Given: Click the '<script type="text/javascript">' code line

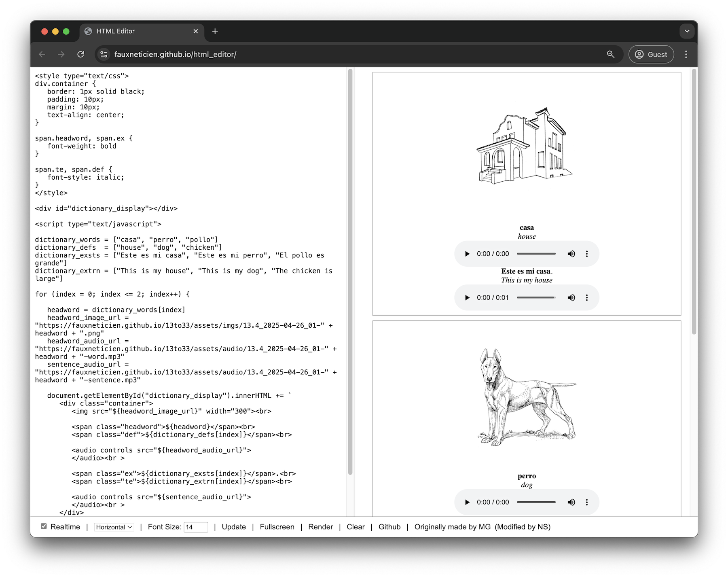Looking at the screenshot, I should (x=98, y=224).
